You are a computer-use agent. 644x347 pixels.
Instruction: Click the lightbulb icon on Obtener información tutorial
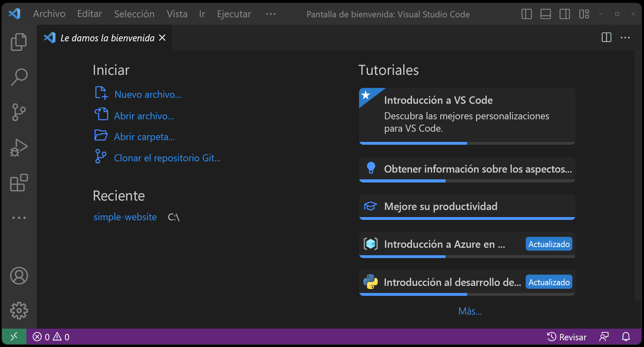[371, 168]
